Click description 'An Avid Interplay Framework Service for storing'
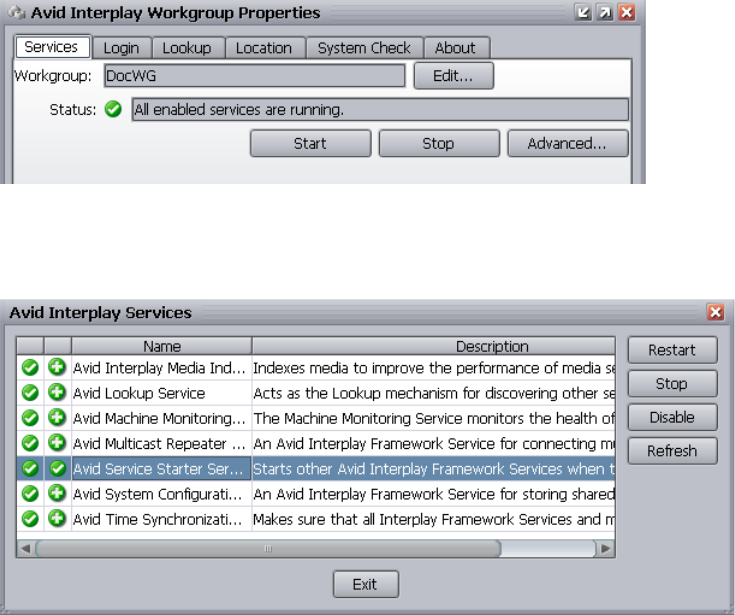 [434, 495]
